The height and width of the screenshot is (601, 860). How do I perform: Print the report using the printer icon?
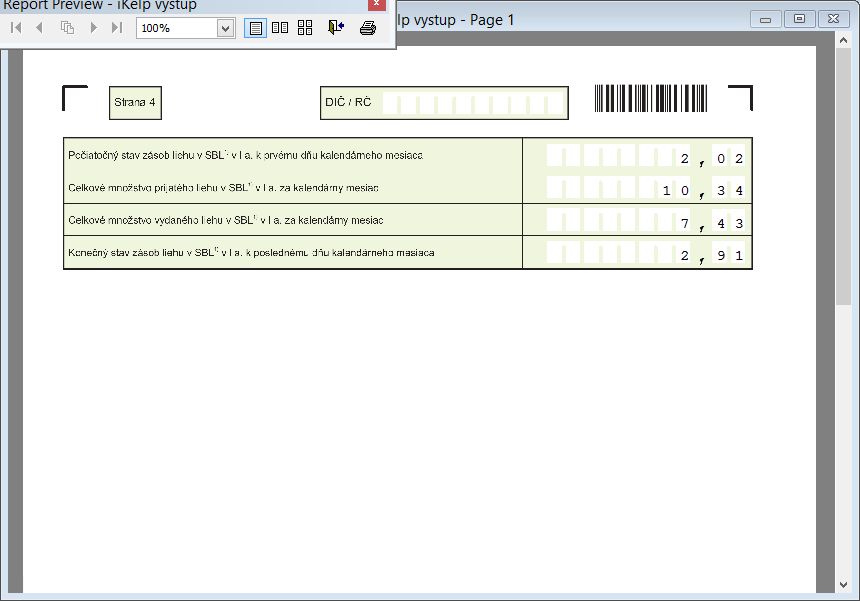[368, 28]
